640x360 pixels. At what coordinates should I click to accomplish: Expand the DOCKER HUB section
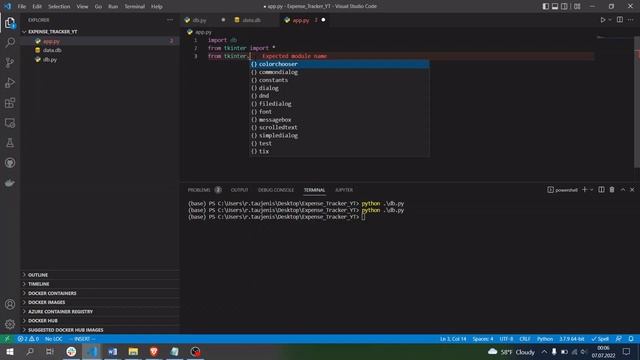click(x=43, y=321)
